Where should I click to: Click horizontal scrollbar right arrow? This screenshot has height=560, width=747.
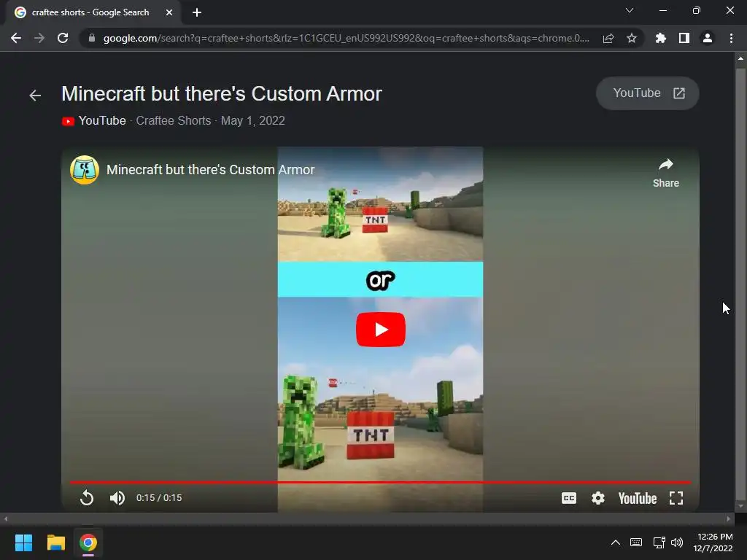[729, 519]
